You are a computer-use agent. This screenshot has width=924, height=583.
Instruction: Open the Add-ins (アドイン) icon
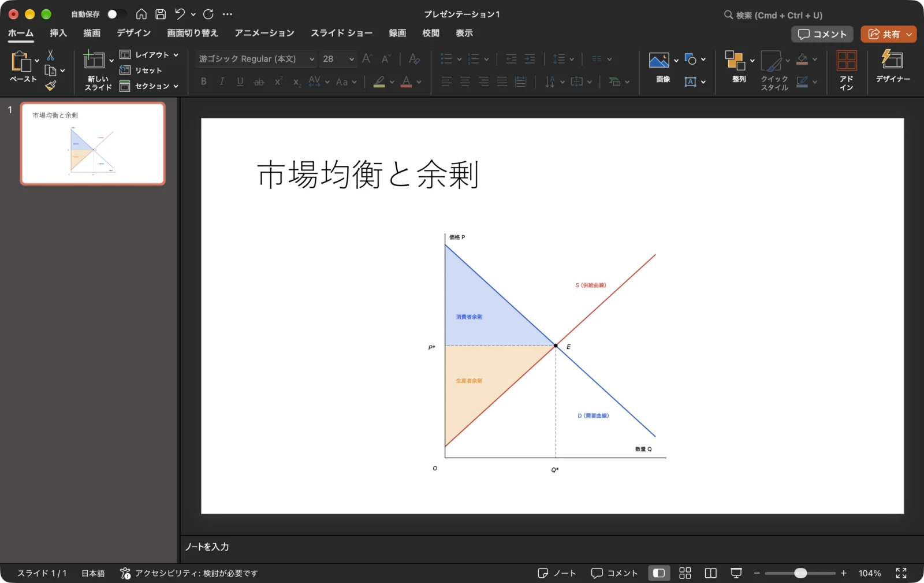tap(847, 61)
